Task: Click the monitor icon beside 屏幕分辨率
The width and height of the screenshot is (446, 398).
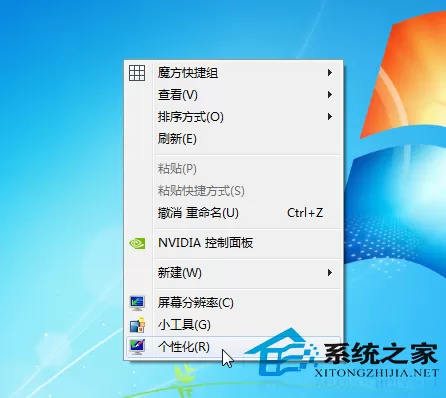Action: [137, 303]
